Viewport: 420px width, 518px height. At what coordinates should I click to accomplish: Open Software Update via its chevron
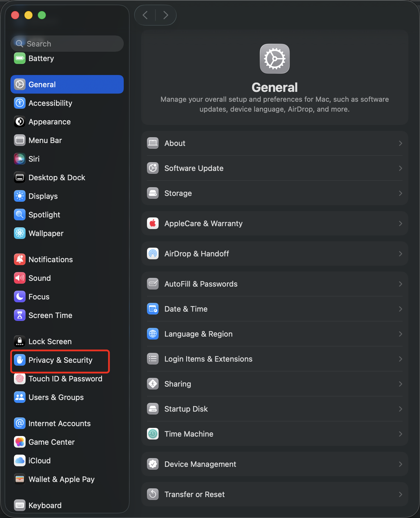[400, 168]
